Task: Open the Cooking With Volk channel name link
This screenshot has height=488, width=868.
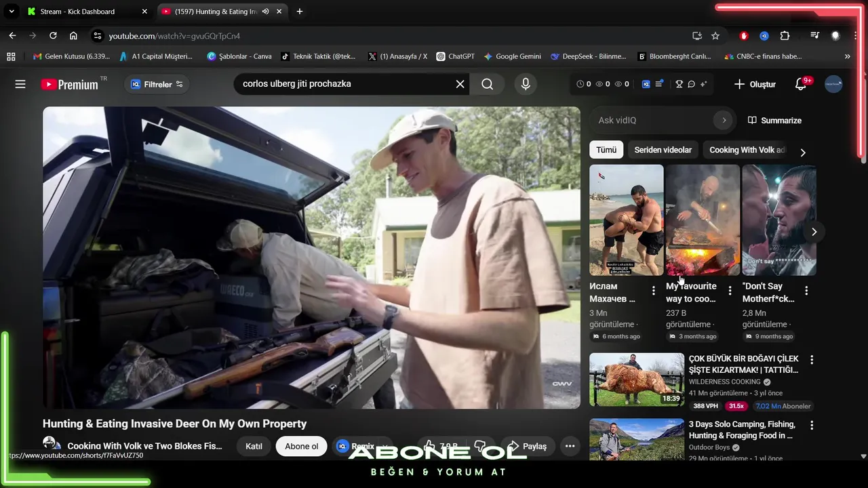Action: [144, 446]
